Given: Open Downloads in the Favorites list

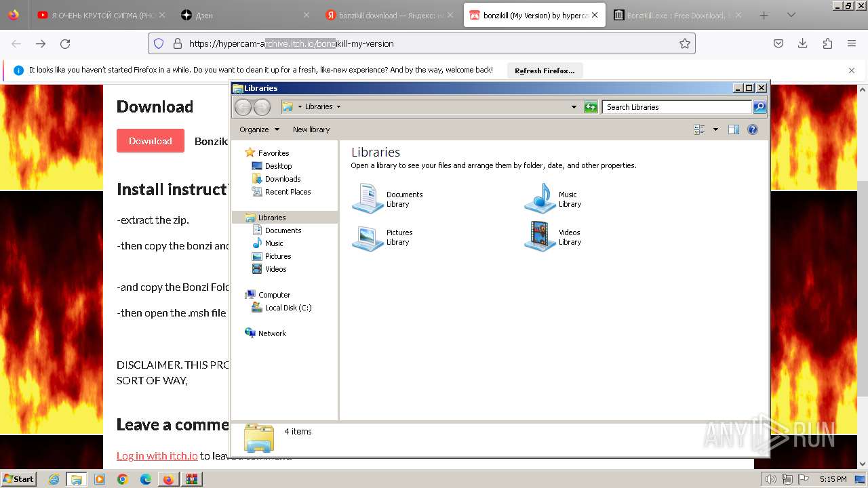Looking at the screenshot, I should (283, 179).
